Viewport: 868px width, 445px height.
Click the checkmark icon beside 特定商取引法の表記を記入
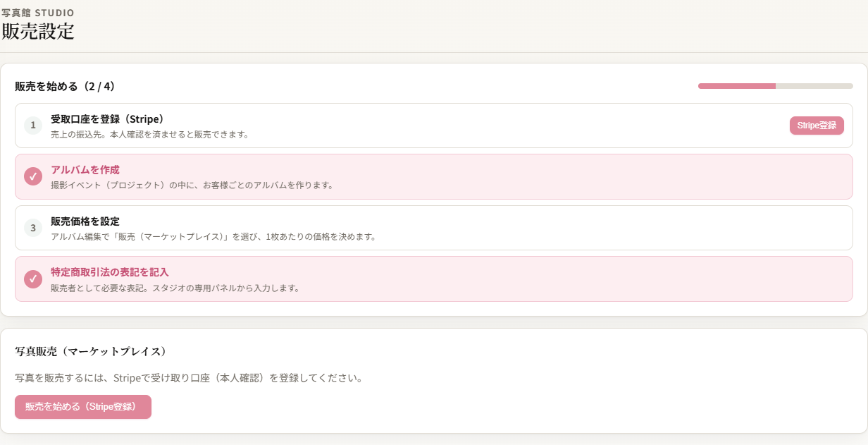click(x=33, y=279)
